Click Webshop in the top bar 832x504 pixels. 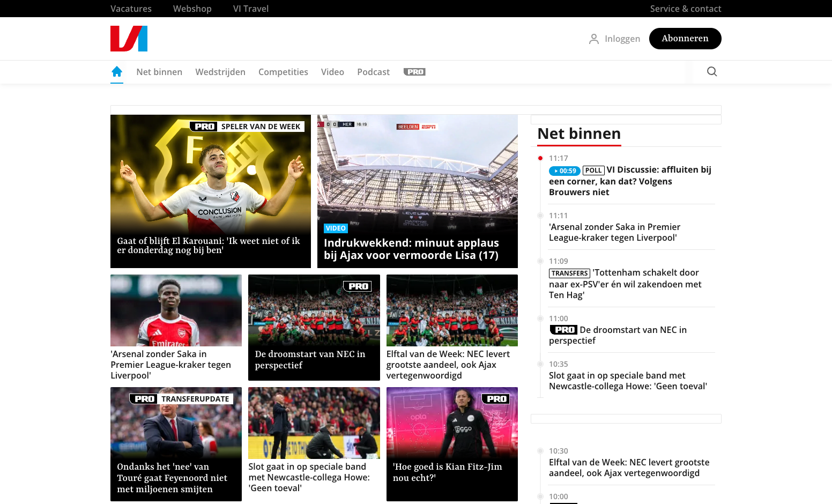point(192,9)
